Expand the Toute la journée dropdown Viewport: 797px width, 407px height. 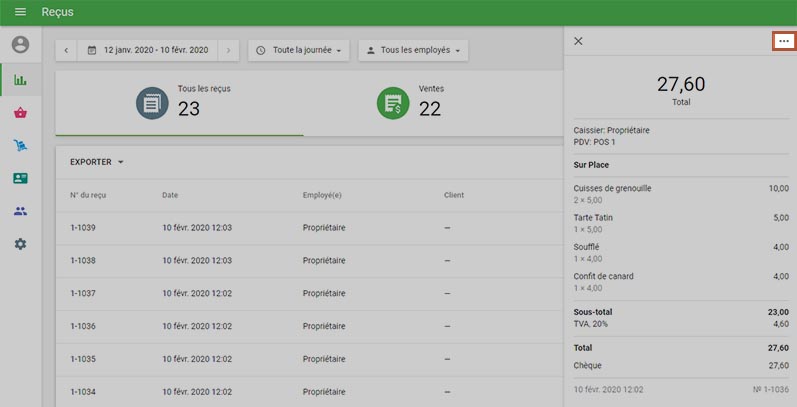pyautogui.click(x=299, y=50)
